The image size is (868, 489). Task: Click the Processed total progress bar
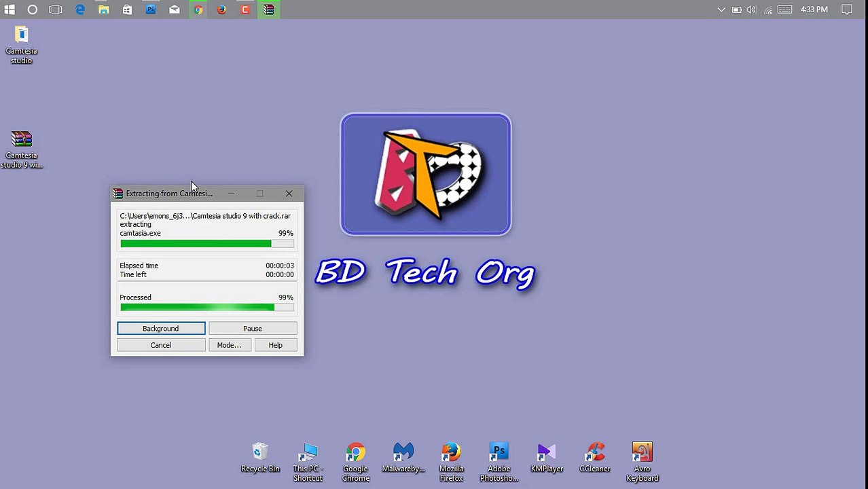coord(207,308)
